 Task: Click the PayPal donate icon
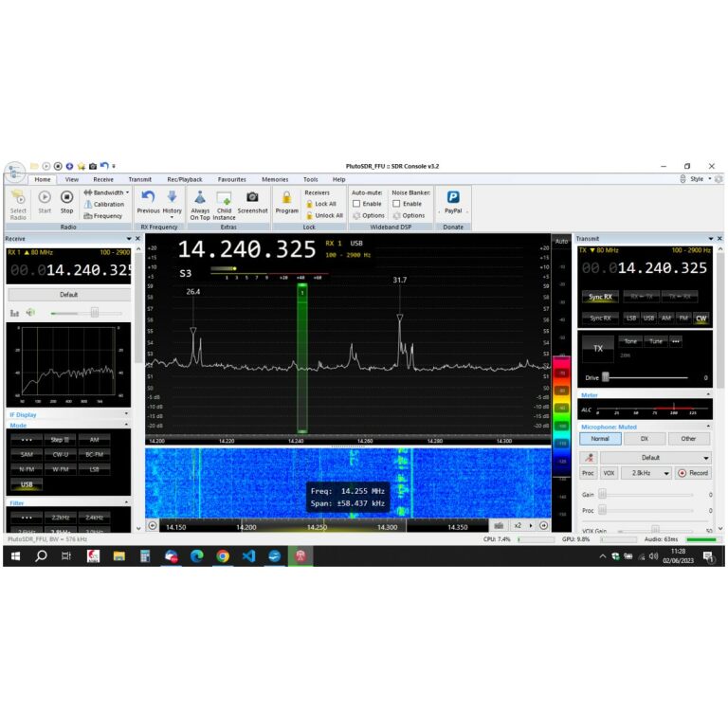pyautogui.click(x=453, y=197)
